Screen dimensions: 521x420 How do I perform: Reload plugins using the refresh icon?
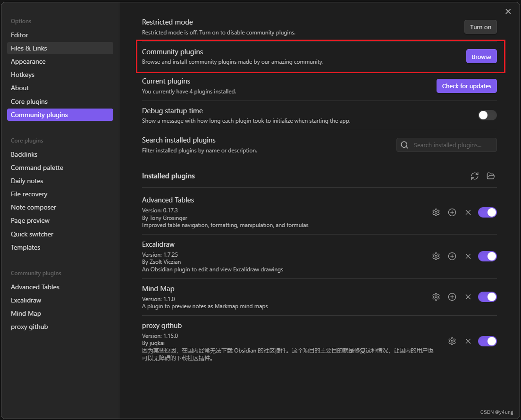tap(475, 176)
